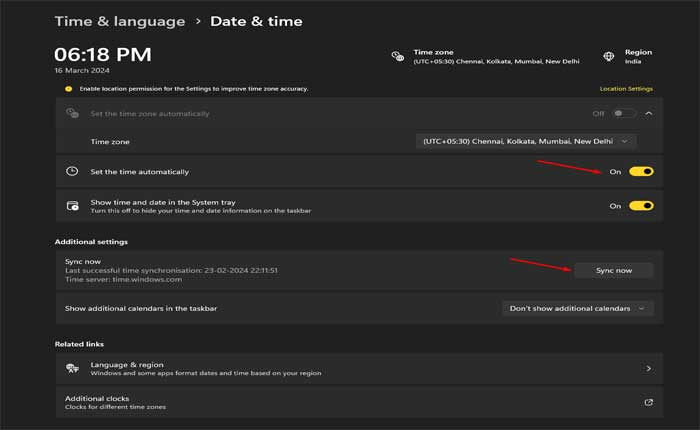Click the Time zone globe-clock icon in header

398,57
